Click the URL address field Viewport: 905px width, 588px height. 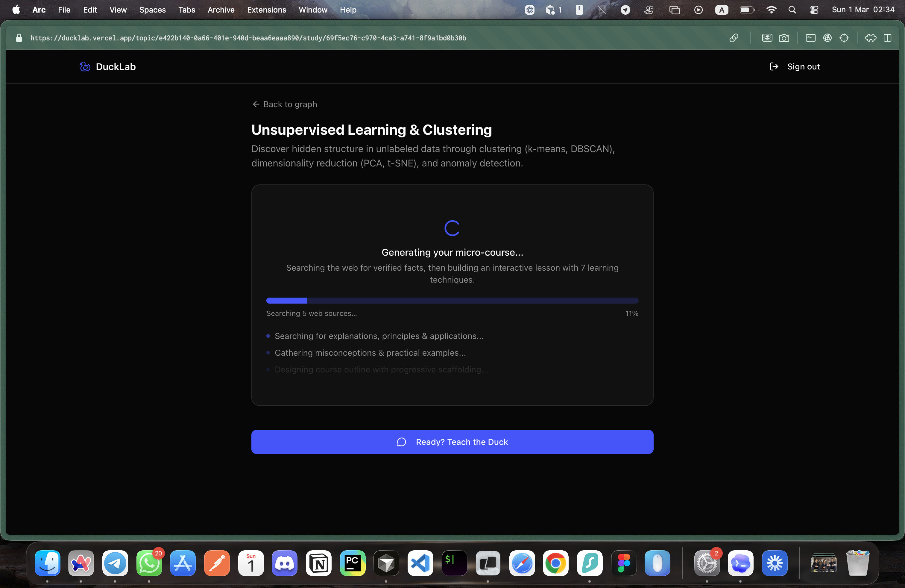248,38
